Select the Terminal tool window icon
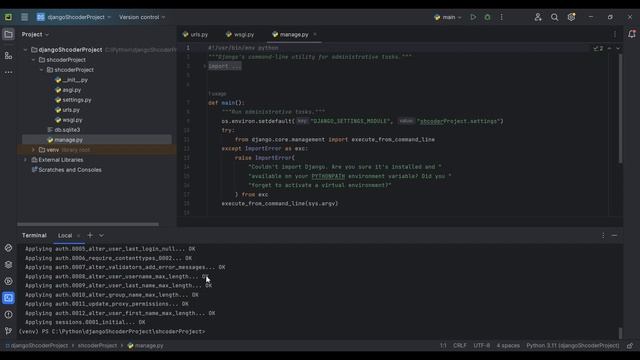This screenshot has height=360, width=640. [8, 298]
